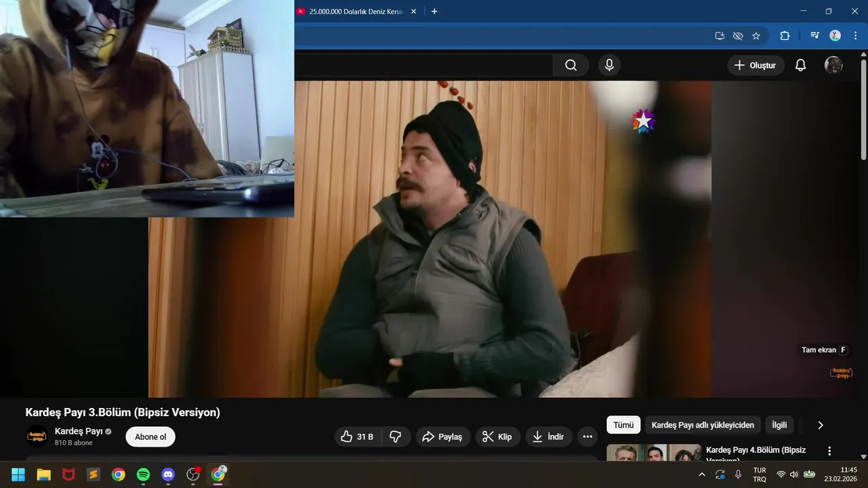Bookmark this page with the star icon

(x=756, y=35)
